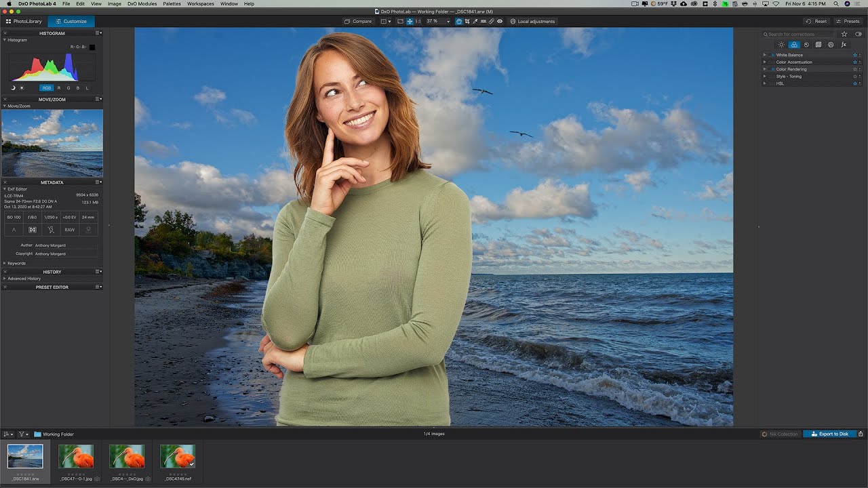Image resolution: width=868 pixels, height=488 pixels.
Task: Click the share icon beside Export to Disk
Action: click(x=861, y=434)
